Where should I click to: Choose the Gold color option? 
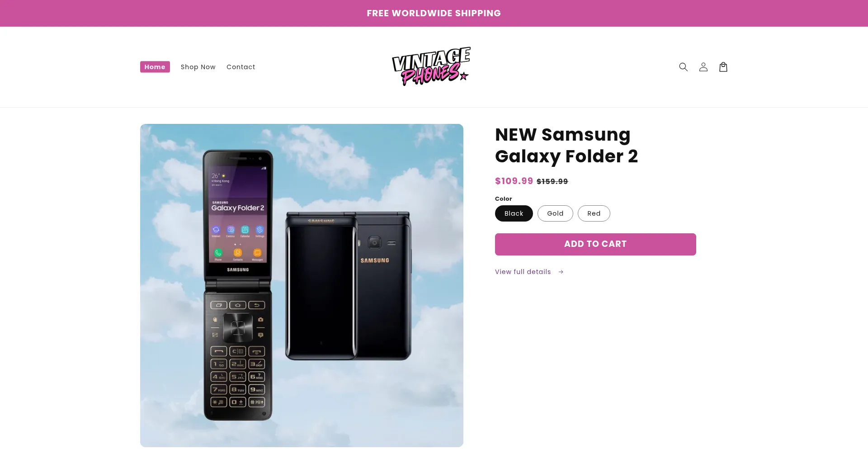[555, 213]
